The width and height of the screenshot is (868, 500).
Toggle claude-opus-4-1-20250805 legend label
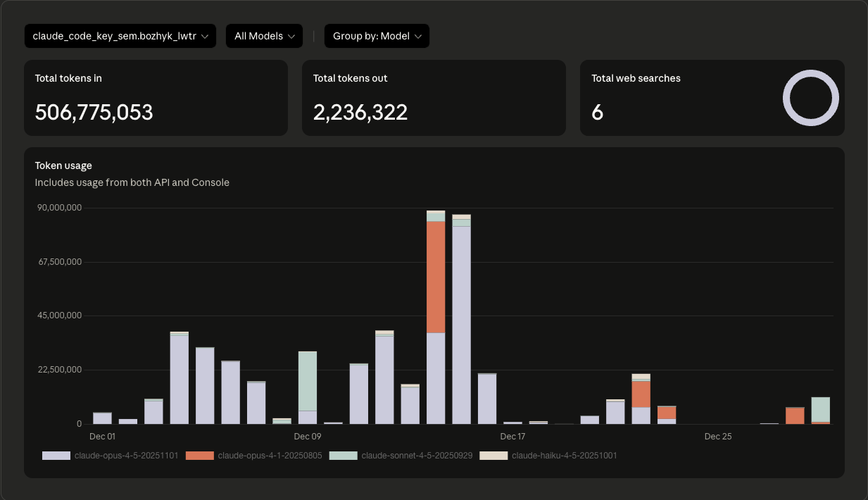(270, 456)
